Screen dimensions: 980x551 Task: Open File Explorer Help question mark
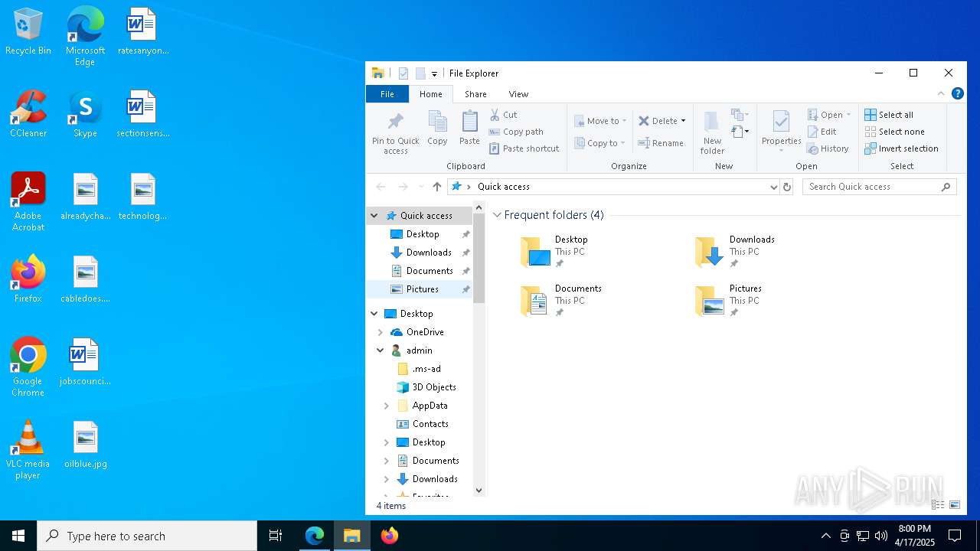click(x=957, y=94)
